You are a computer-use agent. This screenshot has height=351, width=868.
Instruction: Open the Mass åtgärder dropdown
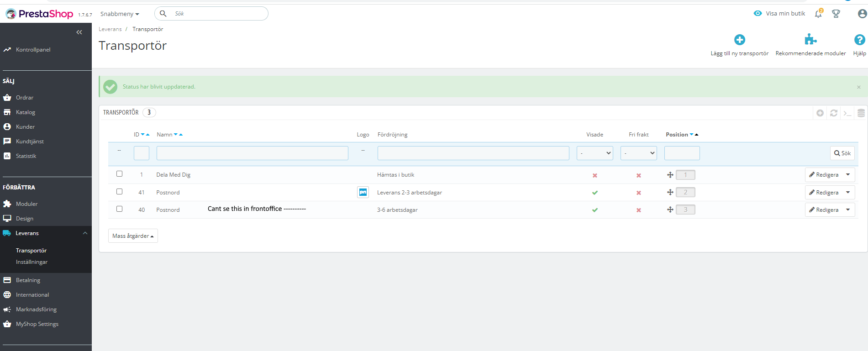click(x=133, y=236)
